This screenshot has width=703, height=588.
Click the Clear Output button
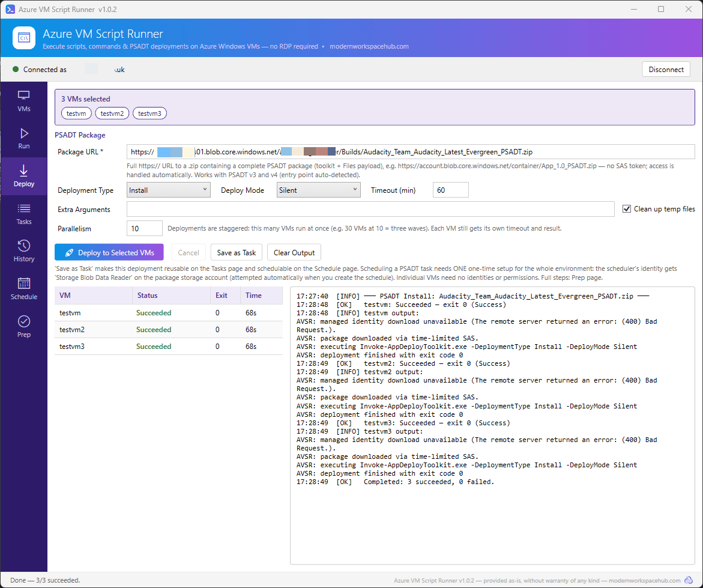tap(294, 252)
